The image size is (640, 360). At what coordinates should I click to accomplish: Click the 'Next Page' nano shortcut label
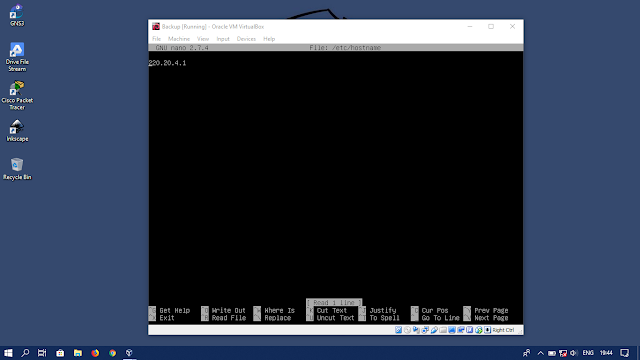[x=491, y=318]
